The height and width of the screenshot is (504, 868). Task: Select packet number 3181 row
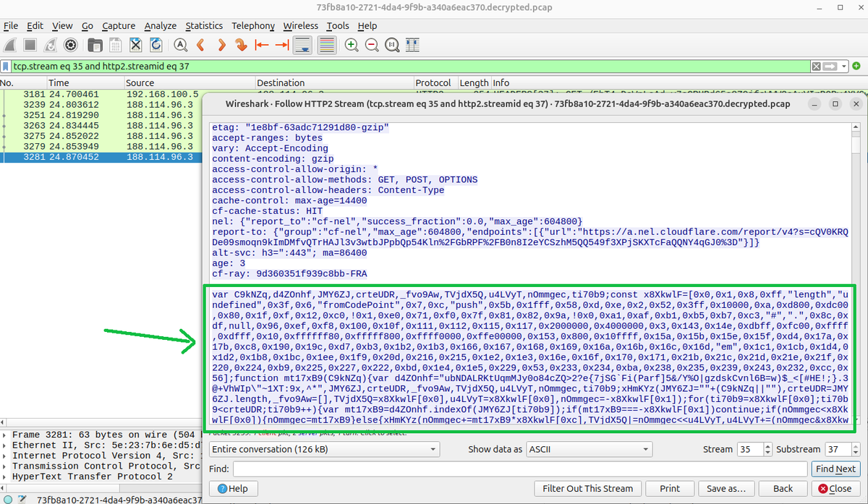101,94
